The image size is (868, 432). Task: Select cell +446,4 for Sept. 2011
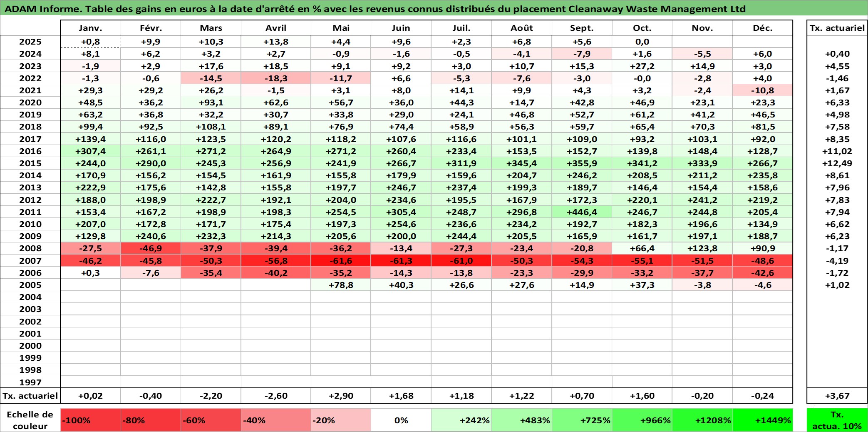(x=582, y=212)
